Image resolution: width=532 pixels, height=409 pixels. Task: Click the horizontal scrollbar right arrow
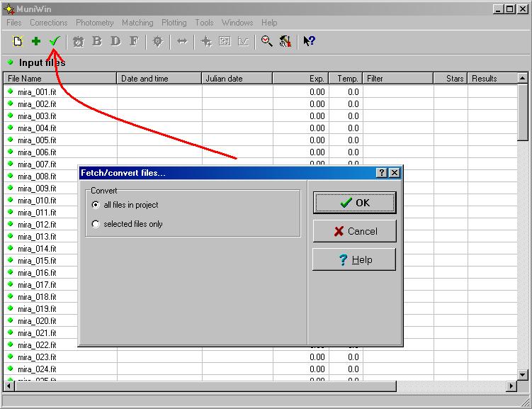pos(511,386)
